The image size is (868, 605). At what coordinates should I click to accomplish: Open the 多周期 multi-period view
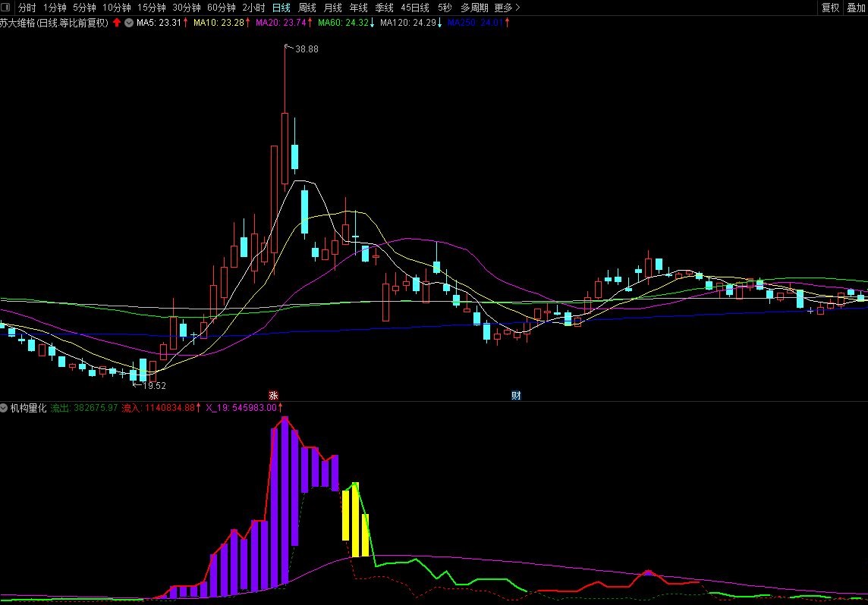point(474,8)
